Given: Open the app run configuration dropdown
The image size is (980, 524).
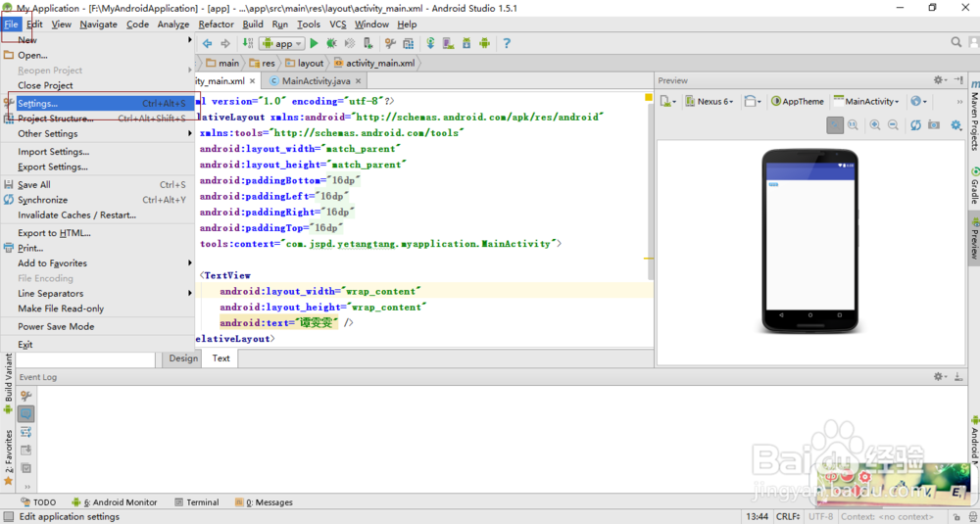Looking at the screenshot, I should (282, 44).
